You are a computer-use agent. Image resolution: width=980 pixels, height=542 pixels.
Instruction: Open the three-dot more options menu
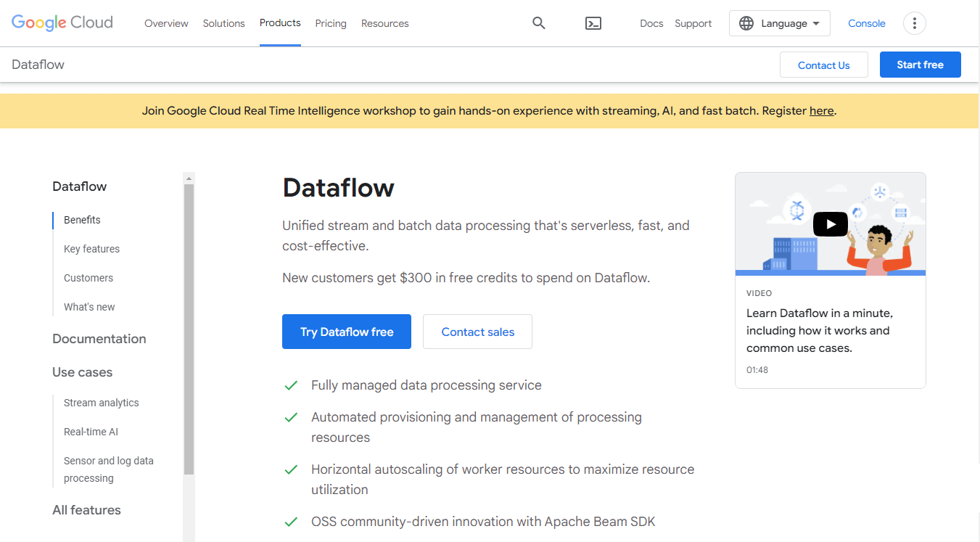(914, 22)
